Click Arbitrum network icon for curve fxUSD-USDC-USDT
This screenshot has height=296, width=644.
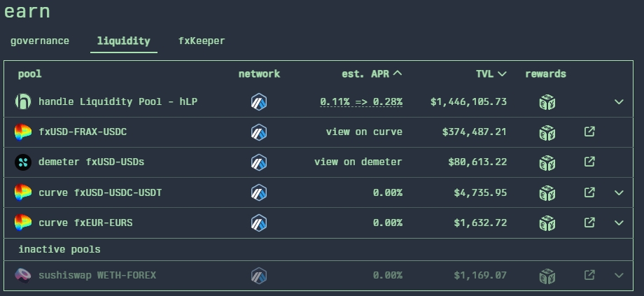[259, 192]
